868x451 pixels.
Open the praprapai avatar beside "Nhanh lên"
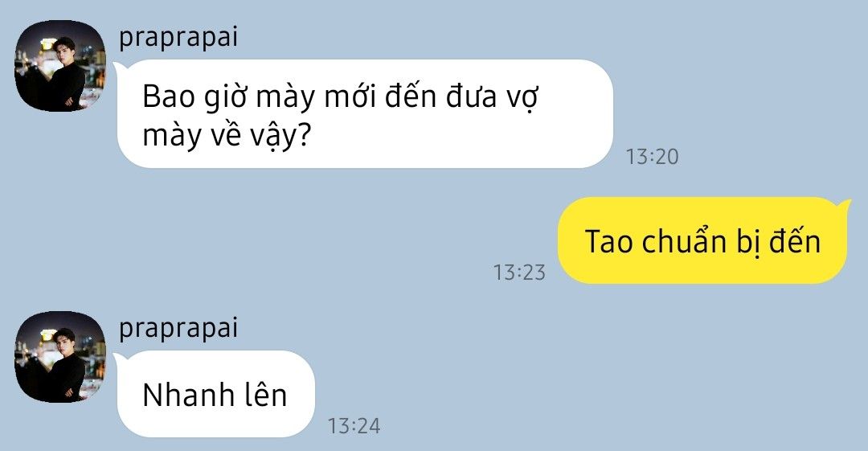point(59,357)
